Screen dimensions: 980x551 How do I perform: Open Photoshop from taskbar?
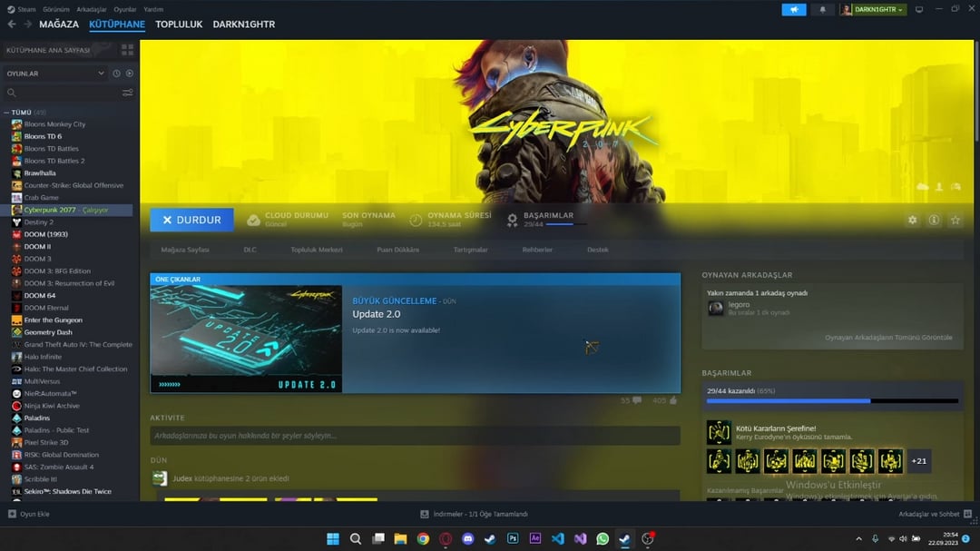coord(513,538)
